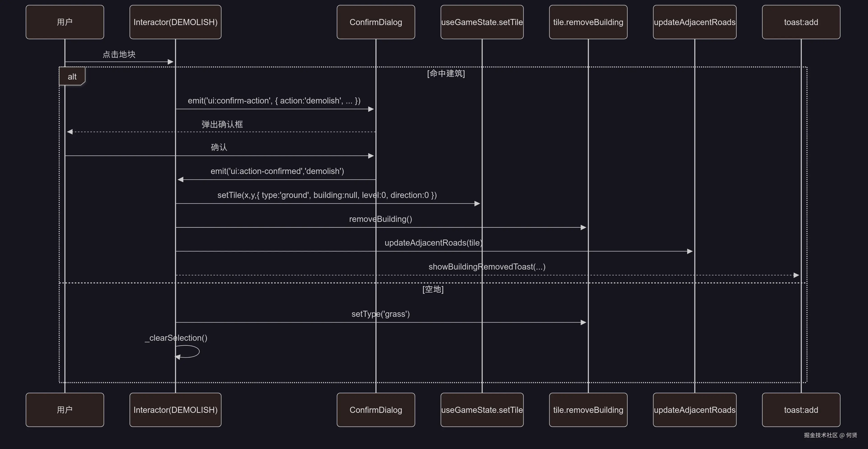Select the emit ui:confirm-action message text
The image size is (868, 449).
[274, 101]
